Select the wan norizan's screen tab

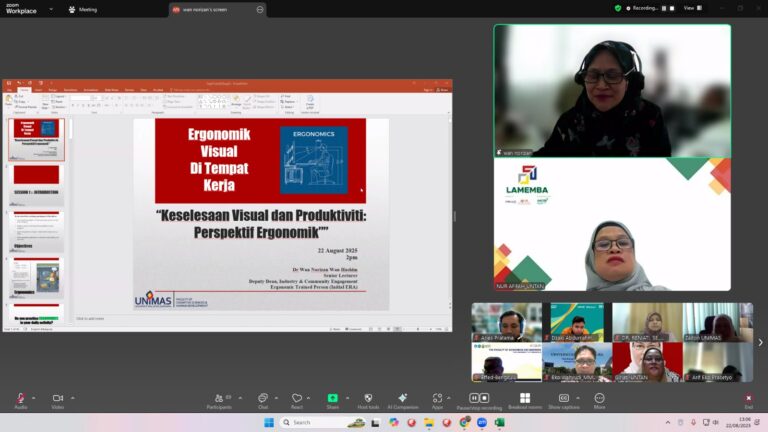213,9
